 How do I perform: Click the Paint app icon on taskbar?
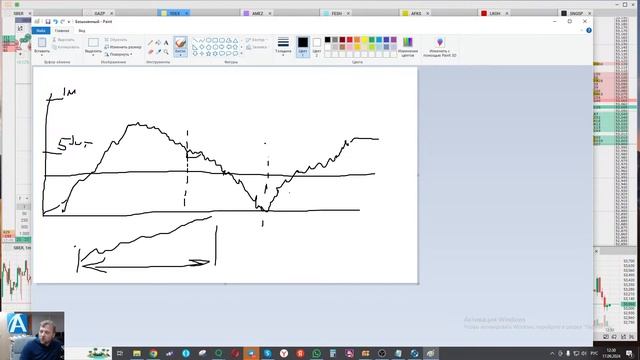click(431, 353)
